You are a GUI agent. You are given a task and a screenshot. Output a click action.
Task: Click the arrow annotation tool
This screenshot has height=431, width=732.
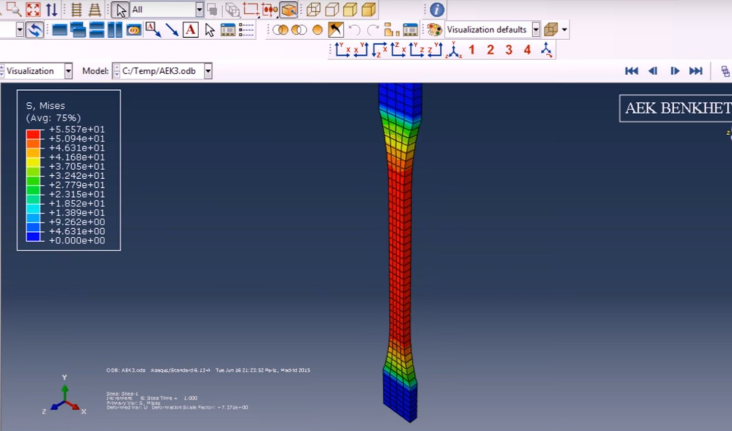coord(172,30)
